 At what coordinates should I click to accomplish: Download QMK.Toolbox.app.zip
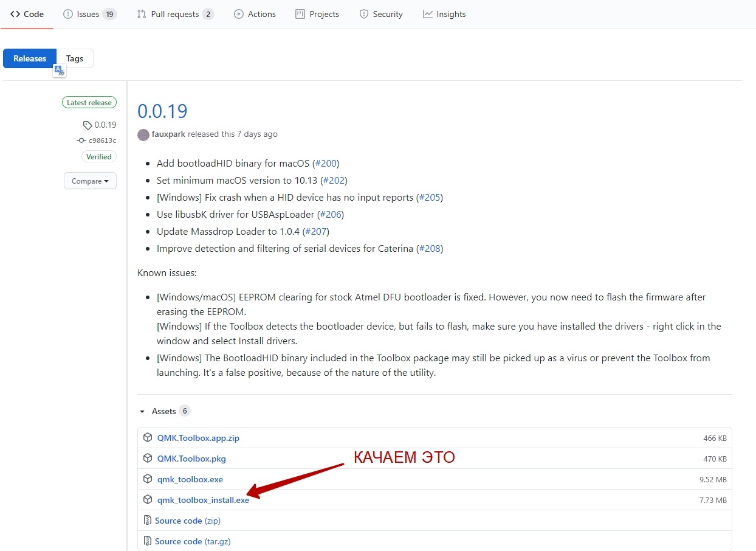[x=198, y=438]
